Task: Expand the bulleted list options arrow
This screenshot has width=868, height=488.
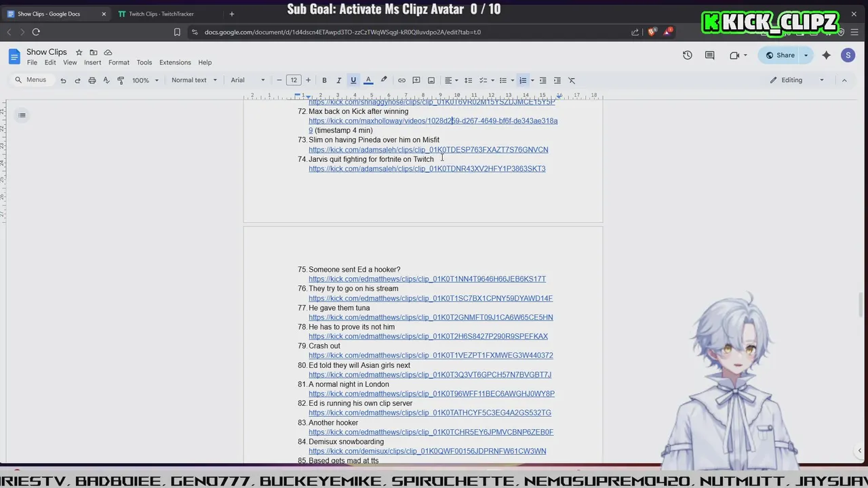Action: tap(512, 80)
